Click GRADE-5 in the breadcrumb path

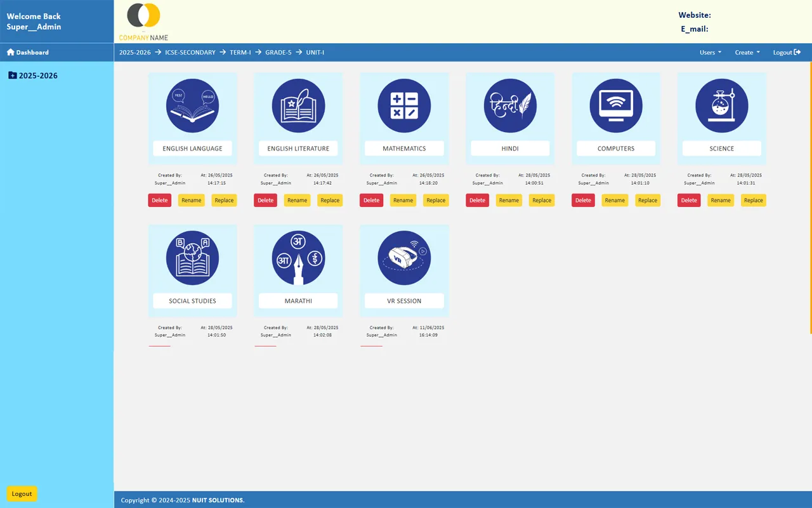point(278,53)
